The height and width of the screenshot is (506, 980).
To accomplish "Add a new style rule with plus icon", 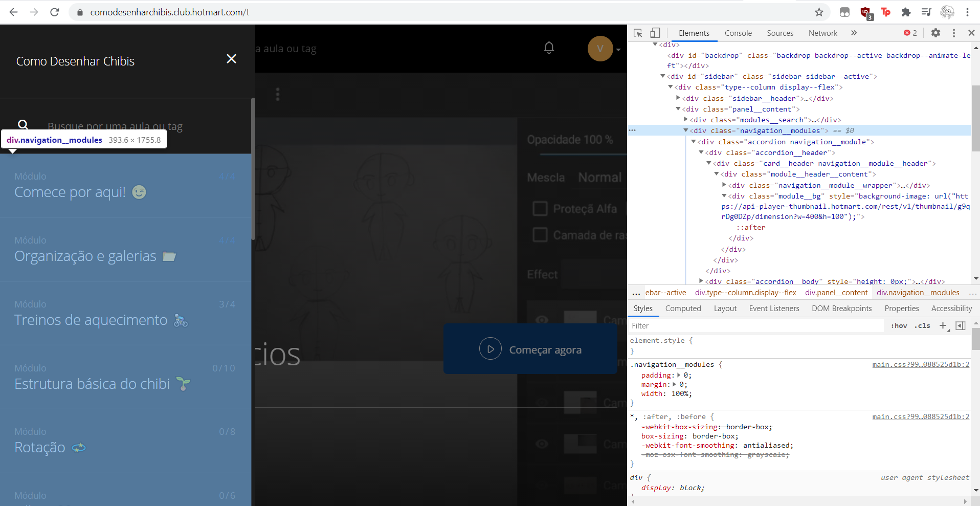I will point(943,325).
